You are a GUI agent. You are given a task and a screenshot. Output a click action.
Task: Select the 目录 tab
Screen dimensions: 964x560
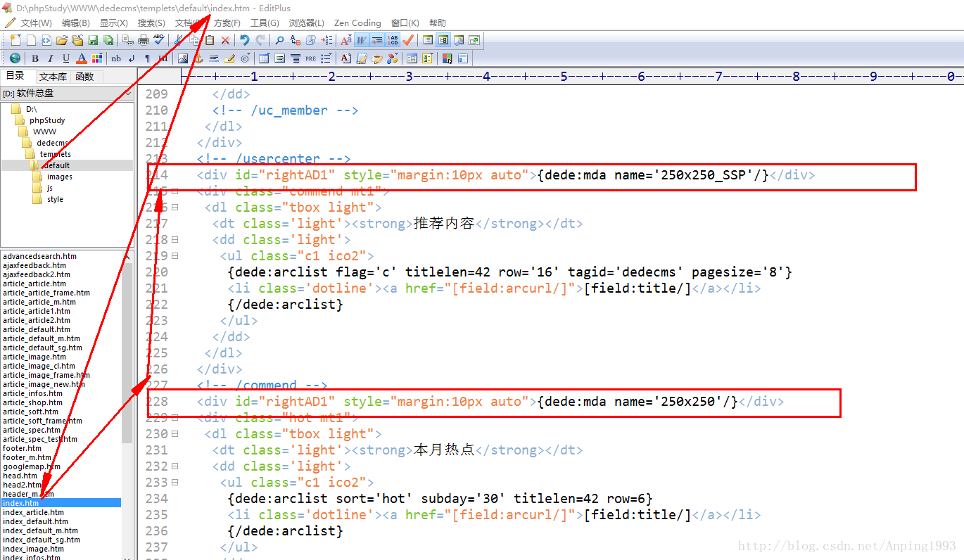[x=15, y=76]
